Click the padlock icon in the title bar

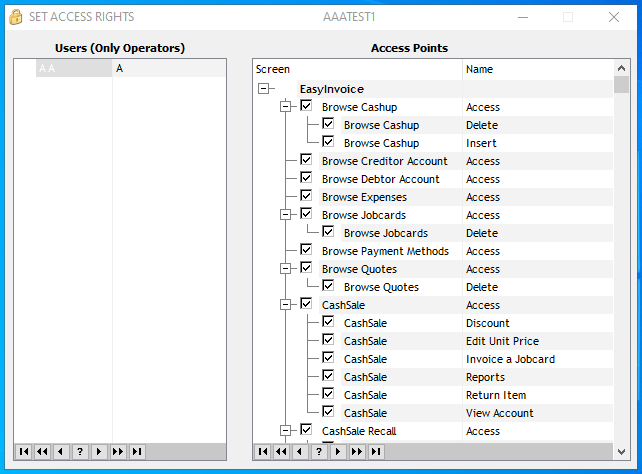tap(16, 17)
